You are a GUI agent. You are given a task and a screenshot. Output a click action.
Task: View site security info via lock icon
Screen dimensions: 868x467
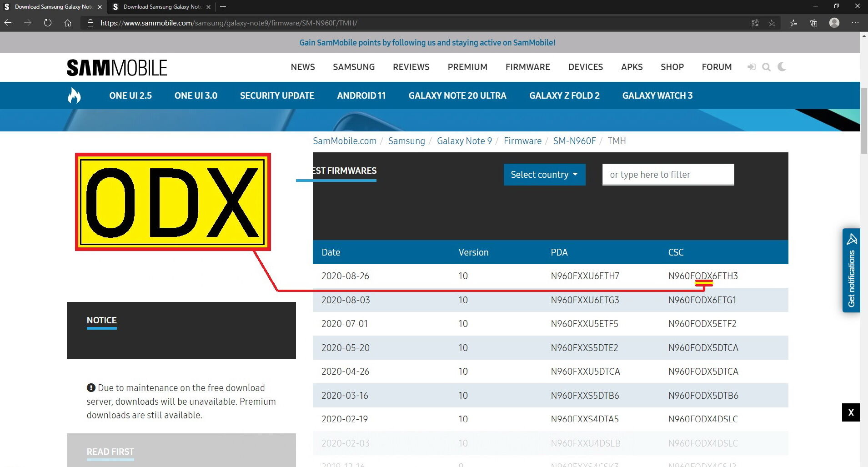(x=90, y=23)
